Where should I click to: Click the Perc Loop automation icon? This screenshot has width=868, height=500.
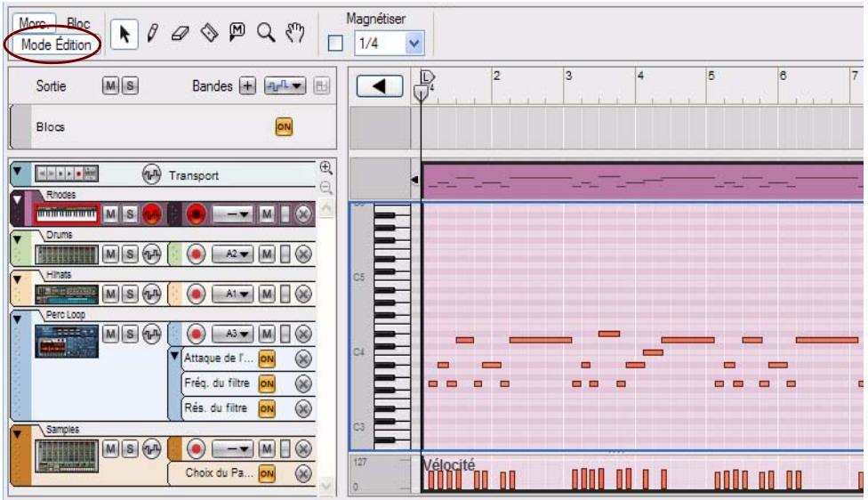(x=152, y=334)
